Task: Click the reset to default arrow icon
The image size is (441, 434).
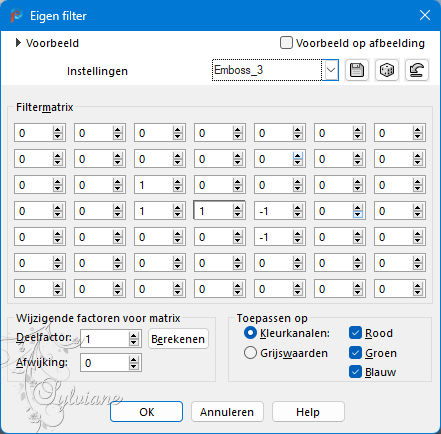Action: pos(417,70)
